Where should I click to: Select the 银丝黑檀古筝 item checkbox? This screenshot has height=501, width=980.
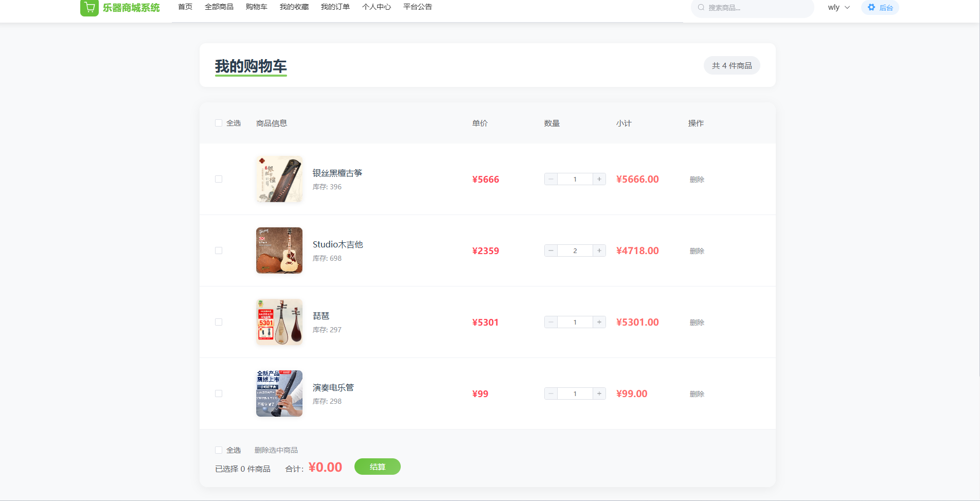pyautogui.click(x=219, y=179)
